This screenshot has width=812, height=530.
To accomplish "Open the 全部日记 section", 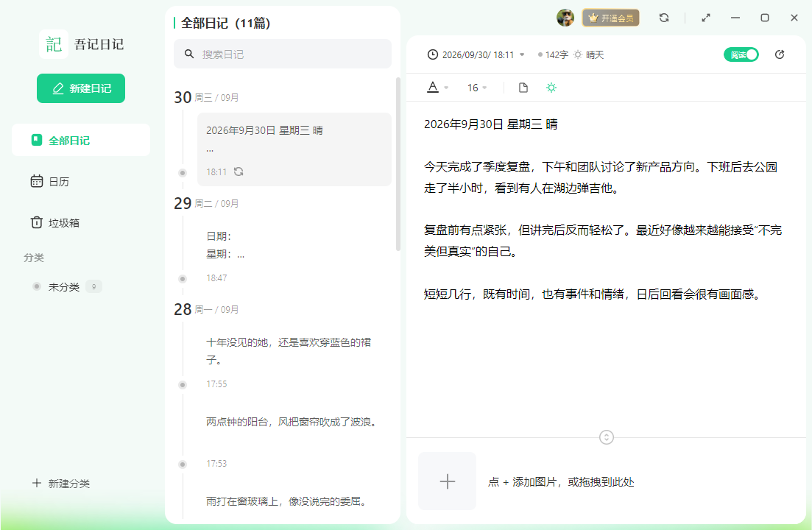I will pyautogui.click(x=81, y=141).
